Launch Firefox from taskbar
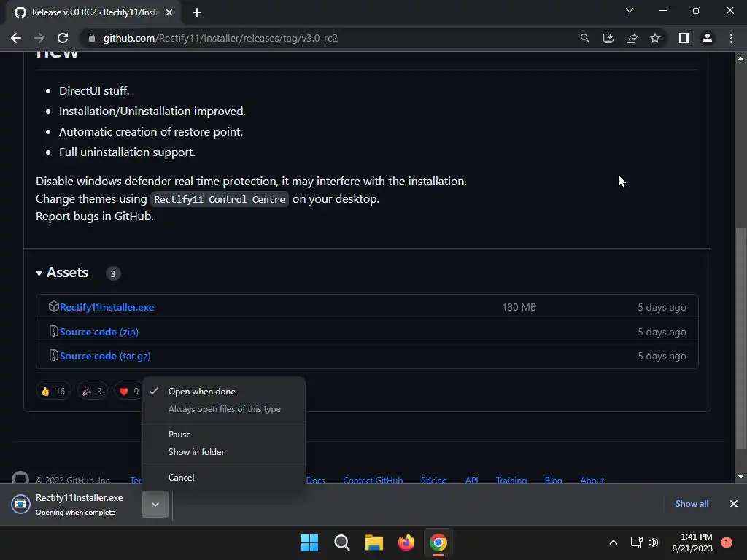The height and width of the screenshot is (560, 747). [406, 542]
